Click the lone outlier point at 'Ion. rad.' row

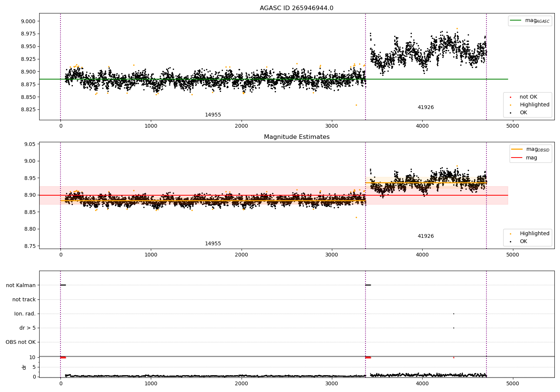point(454,314)
